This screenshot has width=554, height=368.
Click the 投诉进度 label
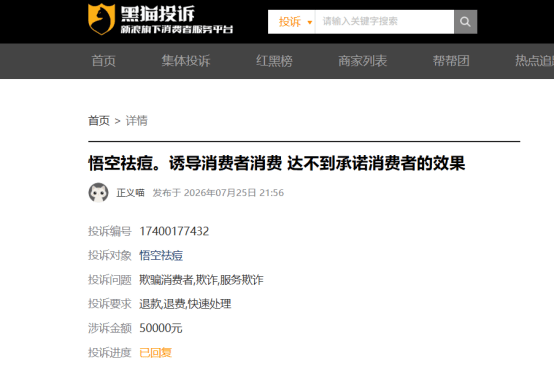[x=110, y=352]
